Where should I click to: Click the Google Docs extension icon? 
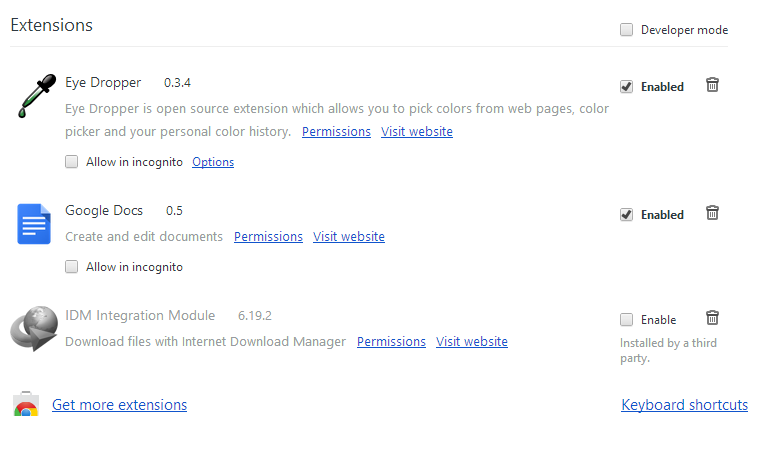pyautogui.click(x=33, y=223)
